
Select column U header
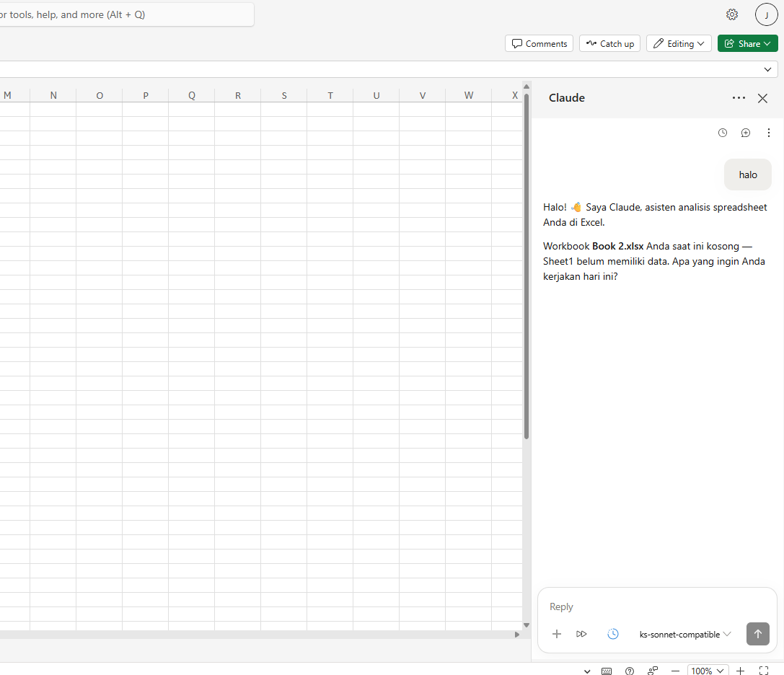(376, 95)
